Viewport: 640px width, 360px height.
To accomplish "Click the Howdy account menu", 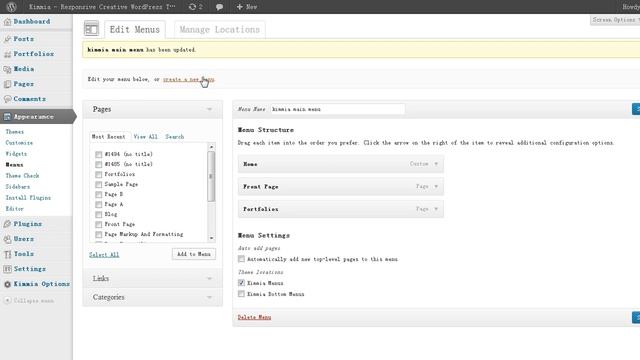I will [631, 7].
